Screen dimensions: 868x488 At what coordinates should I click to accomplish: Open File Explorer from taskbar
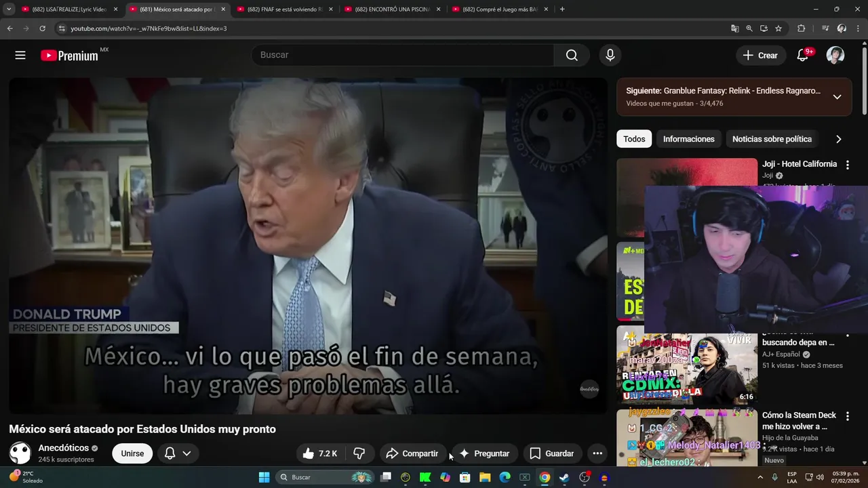point(485,477)
